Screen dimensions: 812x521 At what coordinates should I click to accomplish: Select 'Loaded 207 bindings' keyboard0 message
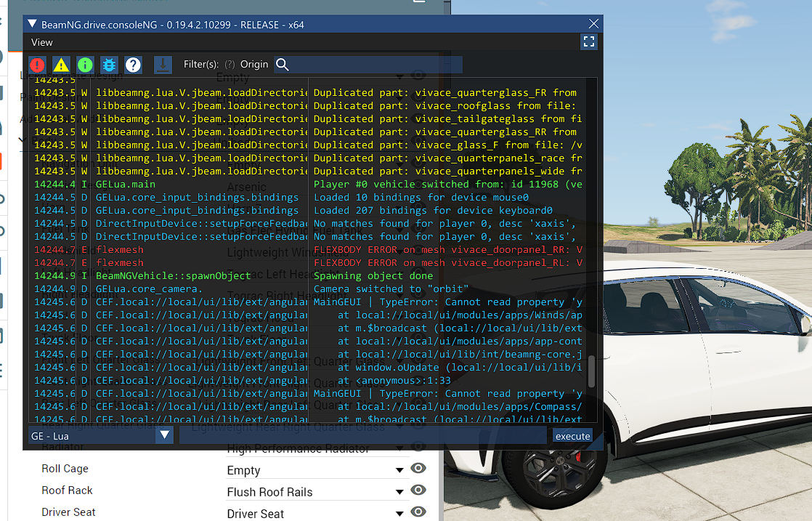pyautogui.click(x=433, y=210)
